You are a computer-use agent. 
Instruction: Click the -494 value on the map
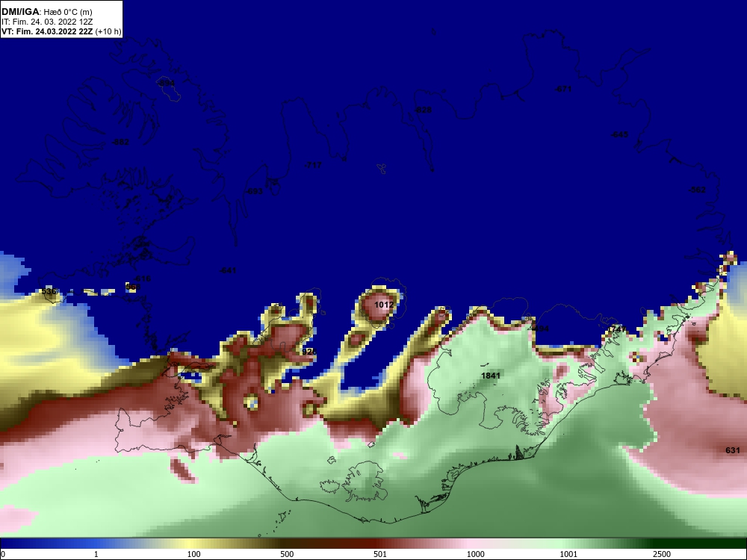[540, 329]
